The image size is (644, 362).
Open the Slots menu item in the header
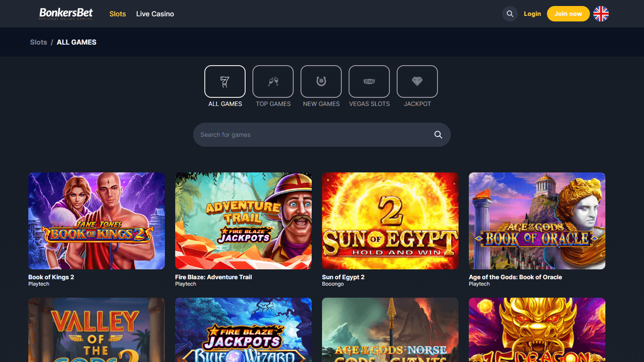pos(118,14)
